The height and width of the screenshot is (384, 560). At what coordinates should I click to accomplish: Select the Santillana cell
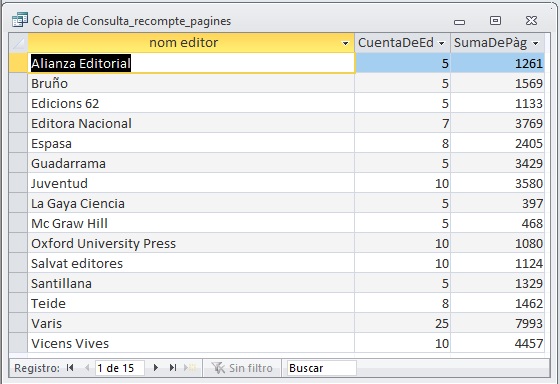coord(191,283)
